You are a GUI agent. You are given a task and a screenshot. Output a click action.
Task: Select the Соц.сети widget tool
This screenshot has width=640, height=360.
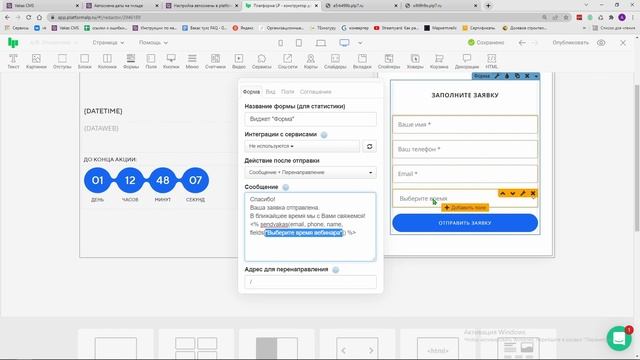287,61
